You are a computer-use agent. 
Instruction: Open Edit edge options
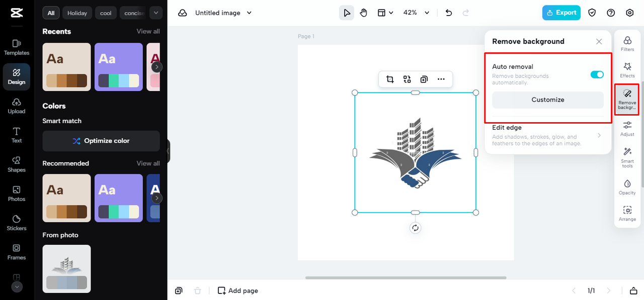(547, 135)
